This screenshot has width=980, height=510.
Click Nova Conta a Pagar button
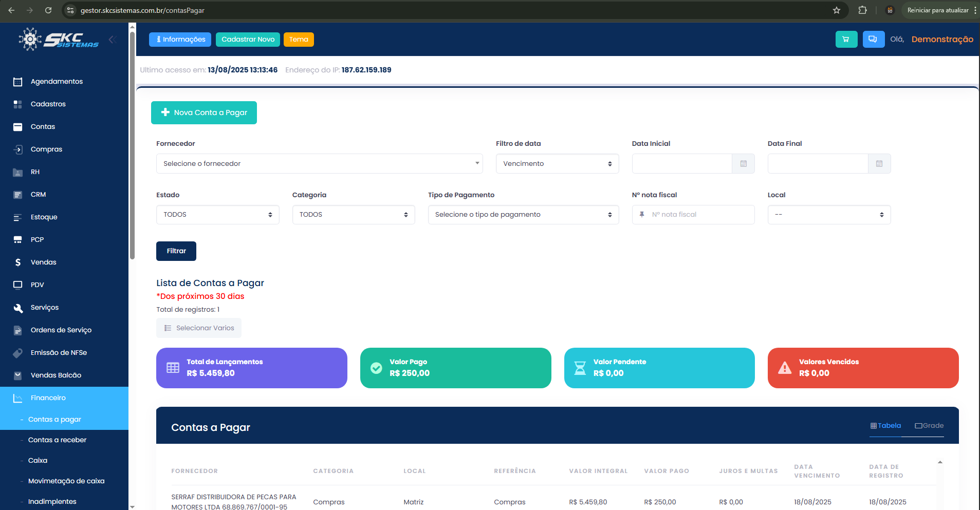(x=204, y=112)
